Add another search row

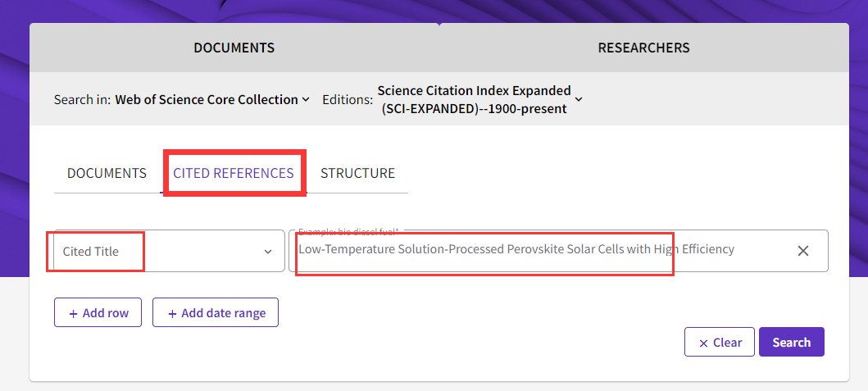[x=98, y=313]
